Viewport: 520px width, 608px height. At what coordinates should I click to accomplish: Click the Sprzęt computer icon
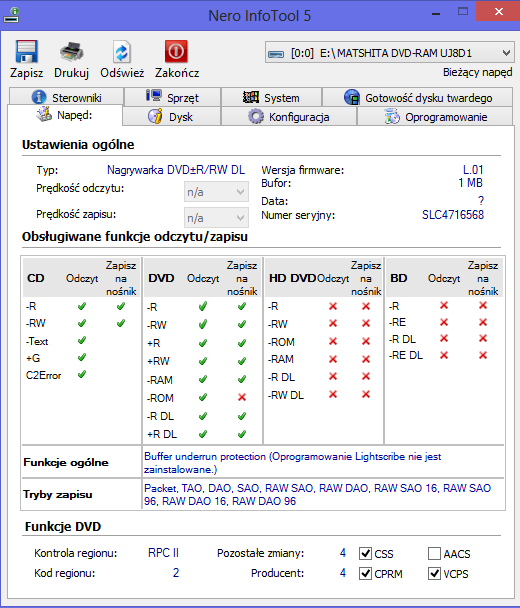[x=154, y=95]
